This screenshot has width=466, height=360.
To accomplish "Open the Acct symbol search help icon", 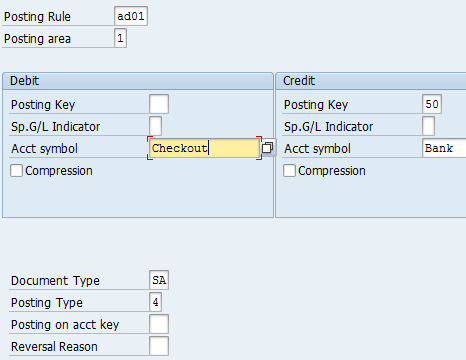I will 268,148.
